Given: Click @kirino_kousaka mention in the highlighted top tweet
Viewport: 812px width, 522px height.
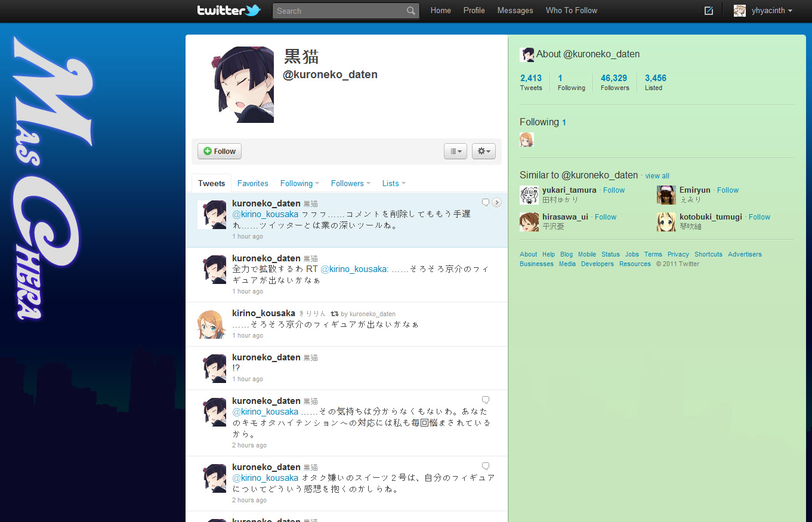Looking at the screenshot, I should (265, 214).
